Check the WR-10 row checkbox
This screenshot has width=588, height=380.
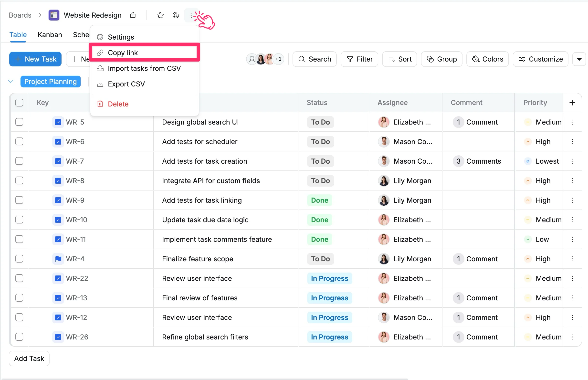point(19,220)
